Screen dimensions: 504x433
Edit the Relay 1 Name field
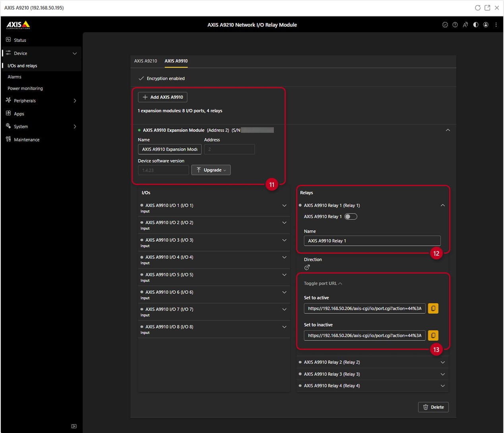[372, 241]
